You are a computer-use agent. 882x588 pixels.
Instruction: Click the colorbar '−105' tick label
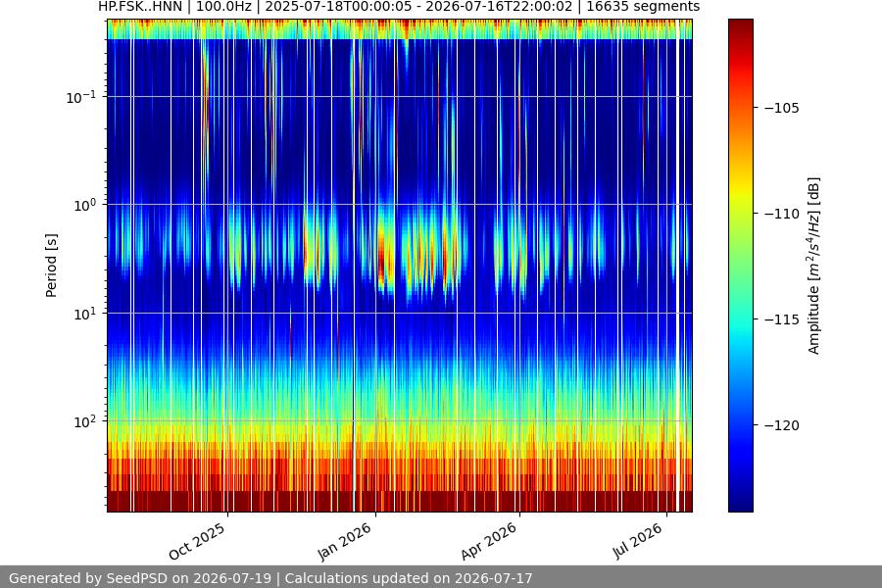[x=782, y=108]
